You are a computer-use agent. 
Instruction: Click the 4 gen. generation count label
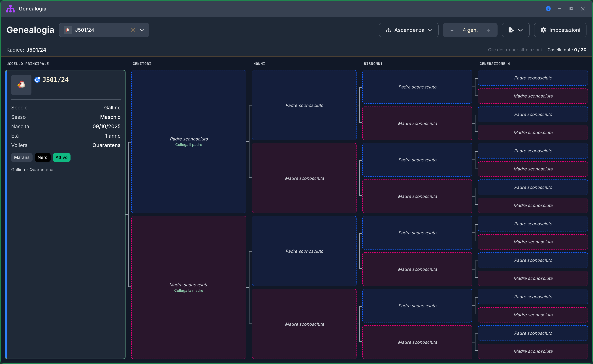[470, 30]
